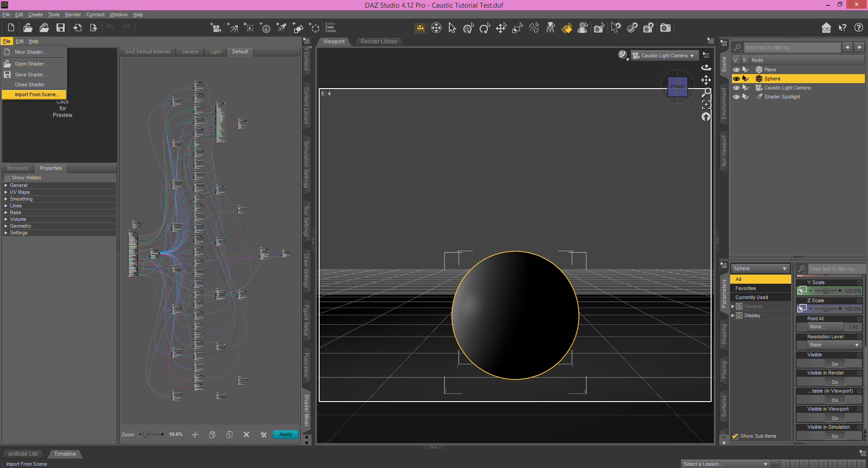Select the Node Selection arrow tool
This screenshot has width=868, height=468.
point(452,28)
